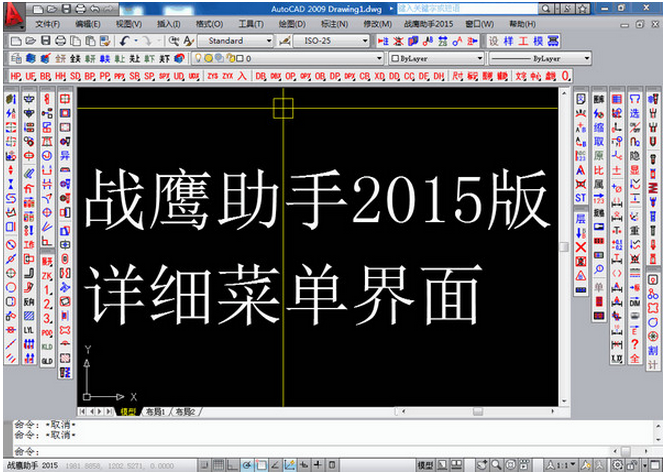The image size is (671, 474).
Task: Toggle Object Snap Tracking in the status bar
Action: tap(275, 465)
